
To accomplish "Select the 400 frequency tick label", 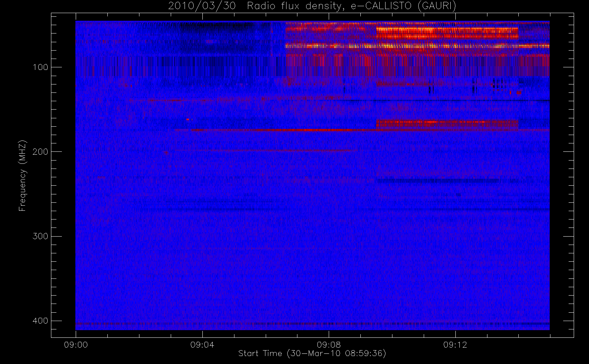I will pos(40,321).
